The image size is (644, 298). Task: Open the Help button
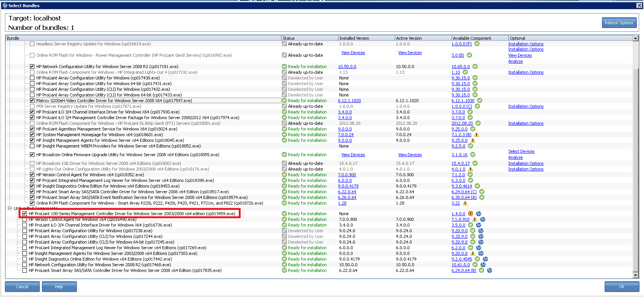(x=59, y=287)
